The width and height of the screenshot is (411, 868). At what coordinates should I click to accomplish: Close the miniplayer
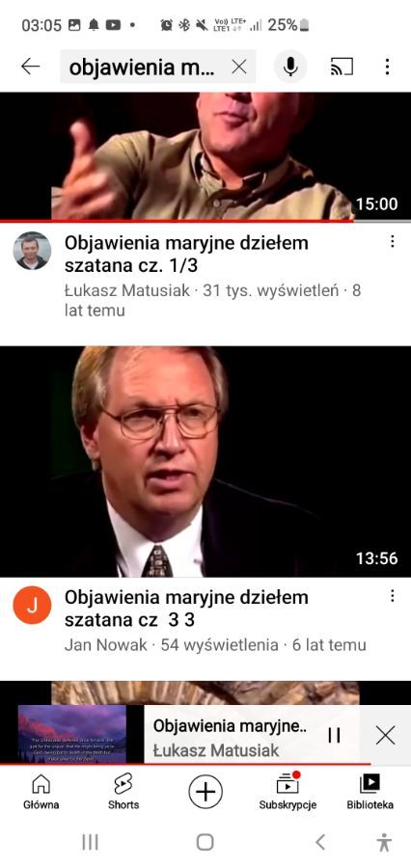point(385,735)
